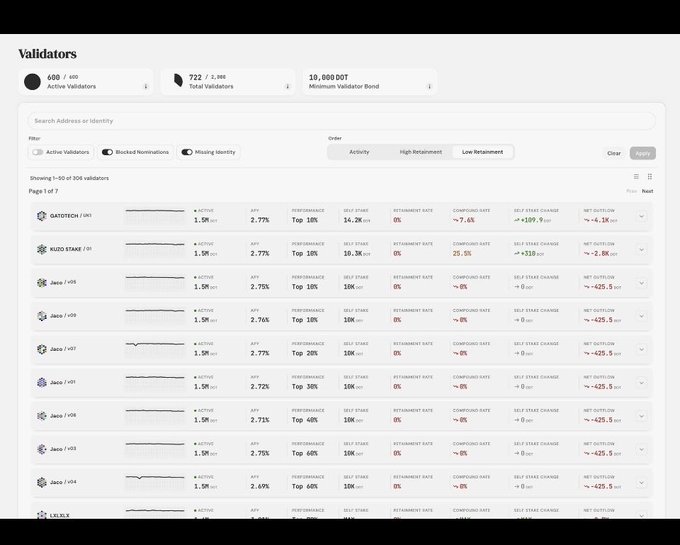Go to the Next page
The width and height of the screenshot is (680, 545).
tap(647, 191)
